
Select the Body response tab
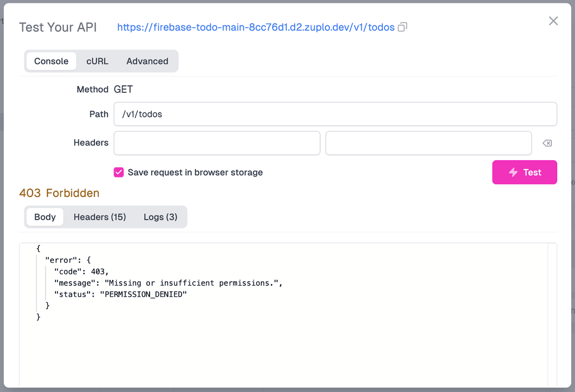pyautogui.click(x=45, y=217)
